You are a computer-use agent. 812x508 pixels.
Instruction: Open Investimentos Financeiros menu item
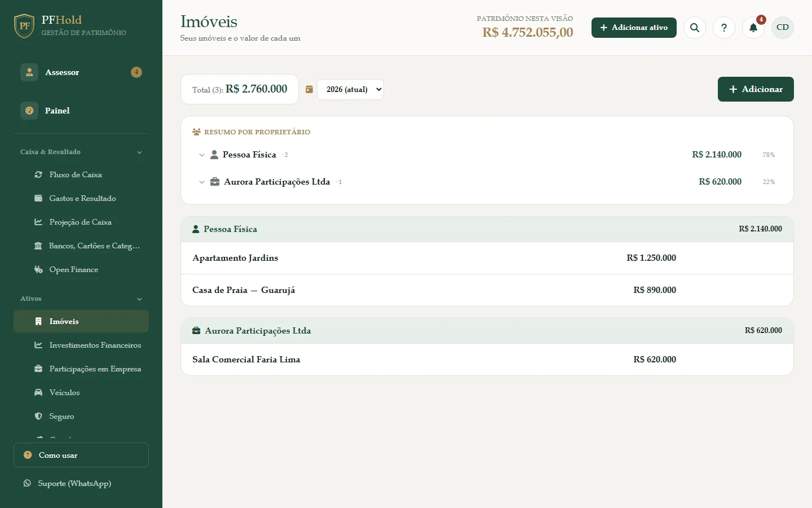tap(81, 345)
